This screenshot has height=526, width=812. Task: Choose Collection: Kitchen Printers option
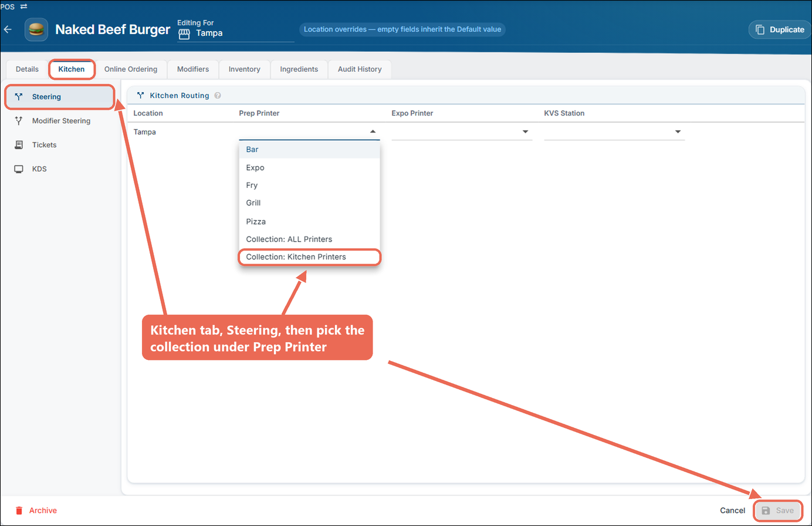pyautogui.click(x=309, y=257)
